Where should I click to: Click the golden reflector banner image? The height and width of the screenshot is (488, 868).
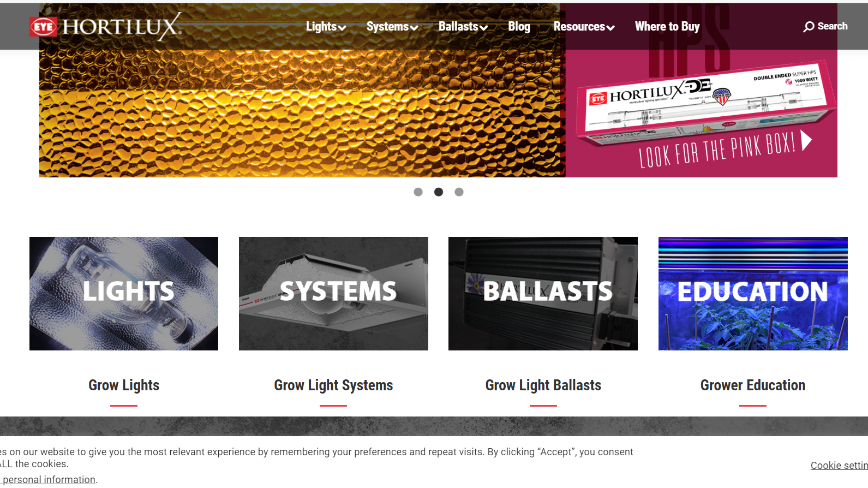(x=302, y=114)
